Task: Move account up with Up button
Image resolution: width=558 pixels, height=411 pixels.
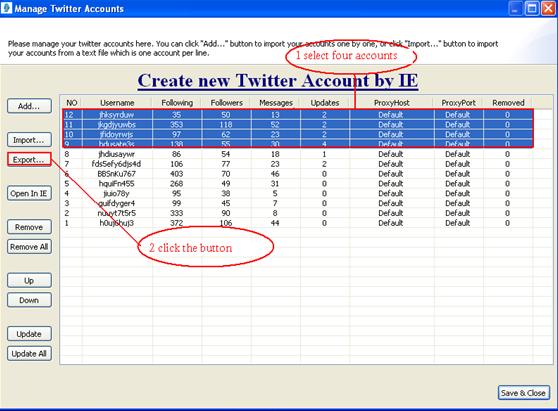Action: 29,280
